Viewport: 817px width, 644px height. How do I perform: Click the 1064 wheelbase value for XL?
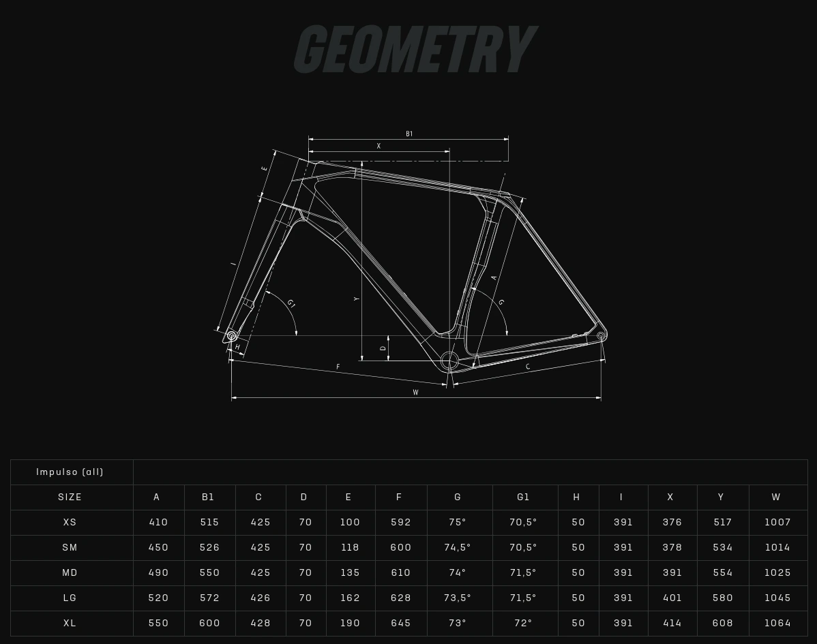[x=777, y=623]
